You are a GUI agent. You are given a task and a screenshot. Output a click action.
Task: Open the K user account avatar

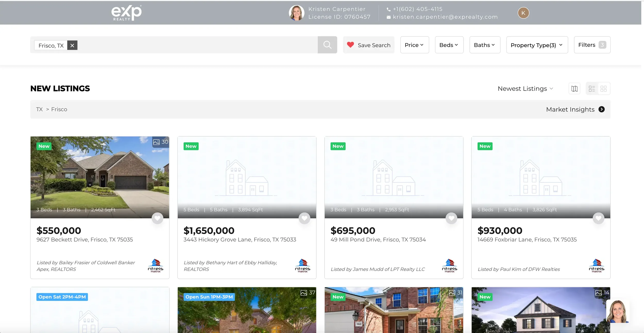[x=523, y=13]
